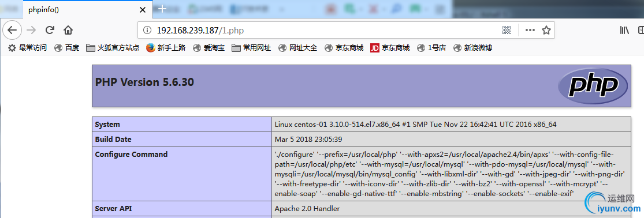Bookmark this page with the star icon
The width and height of the screenshot is (644, 218).
pos(546,30)
